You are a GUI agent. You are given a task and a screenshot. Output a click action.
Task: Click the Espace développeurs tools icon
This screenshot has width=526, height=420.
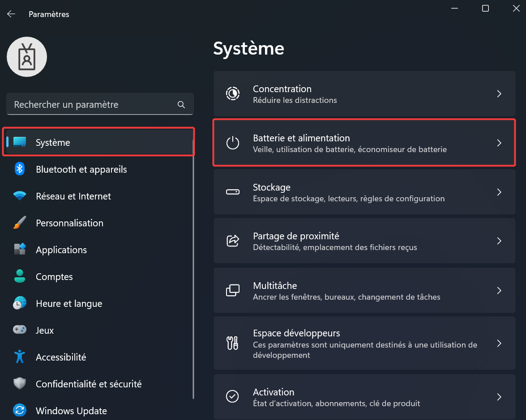[232, 343]
